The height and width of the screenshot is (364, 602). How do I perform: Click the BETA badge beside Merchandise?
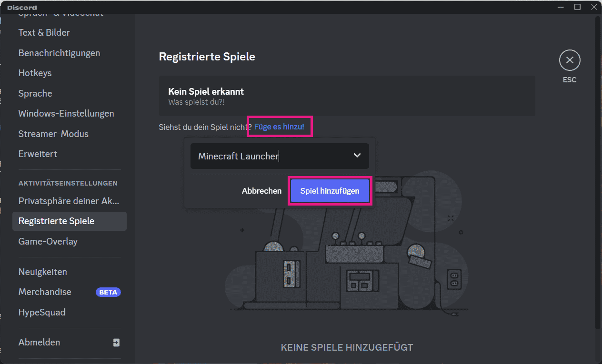pos(108,292)
